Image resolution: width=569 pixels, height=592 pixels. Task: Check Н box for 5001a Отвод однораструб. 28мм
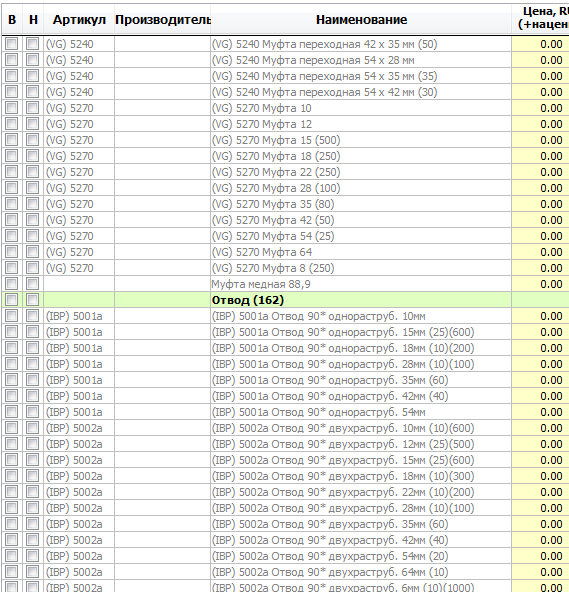(x=32, y=364)
